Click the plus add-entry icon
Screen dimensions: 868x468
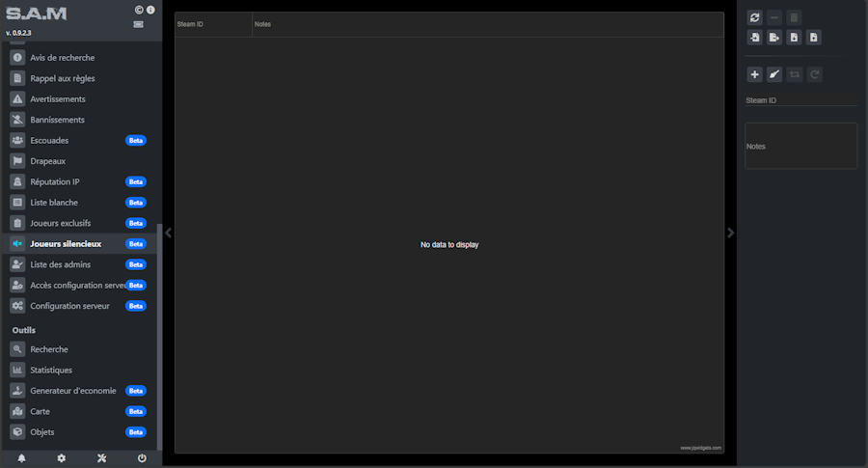click(755, 74)
